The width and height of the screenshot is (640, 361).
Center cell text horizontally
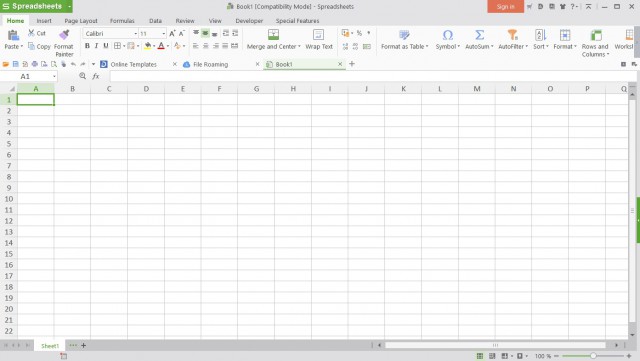coord(206,46)
